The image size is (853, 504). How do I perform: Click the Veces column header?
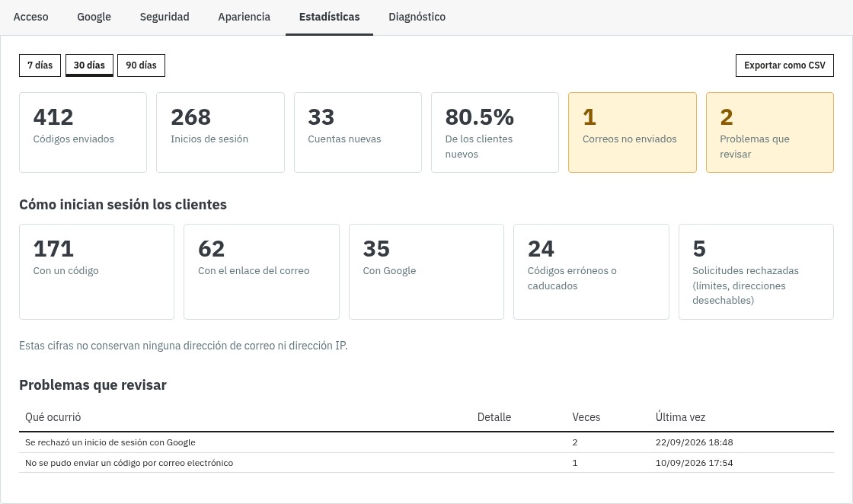[x=586, y=417]
